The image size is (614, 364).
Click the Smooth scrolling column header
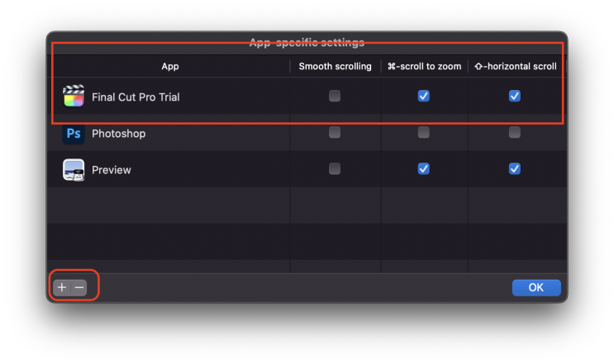point(335,66)
